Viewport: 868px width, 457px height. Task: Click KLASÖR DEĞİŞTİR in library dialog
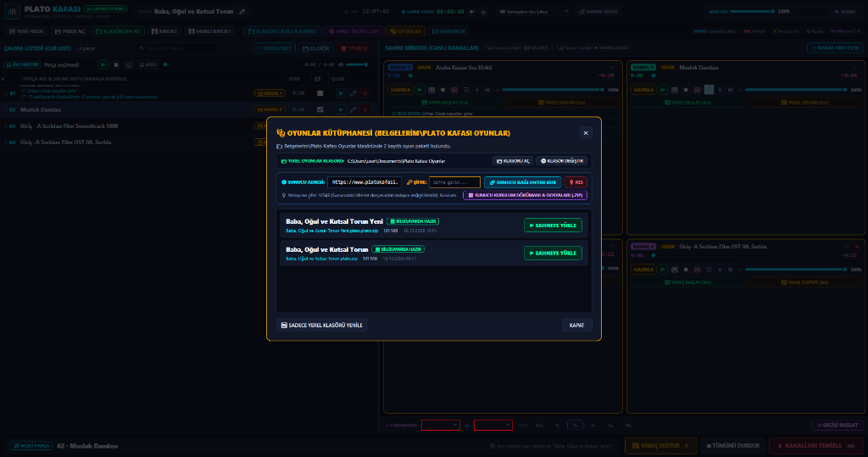pos(562,161)
